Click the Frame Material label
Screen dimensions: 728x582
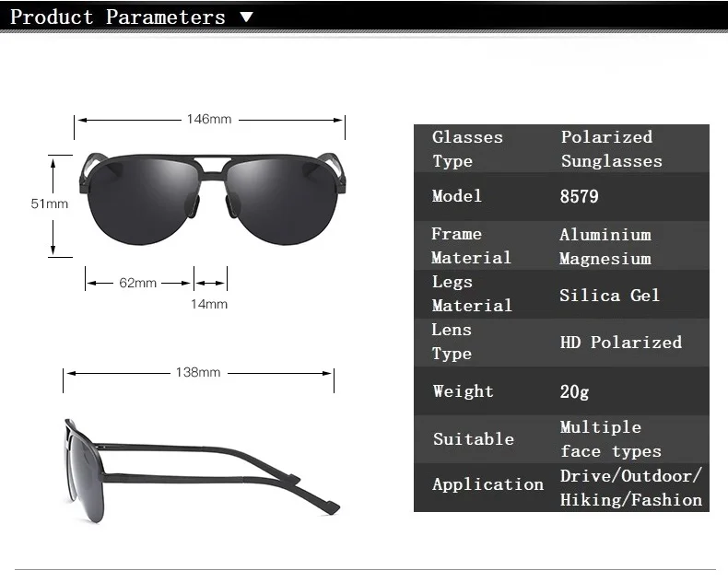[471, 246]
